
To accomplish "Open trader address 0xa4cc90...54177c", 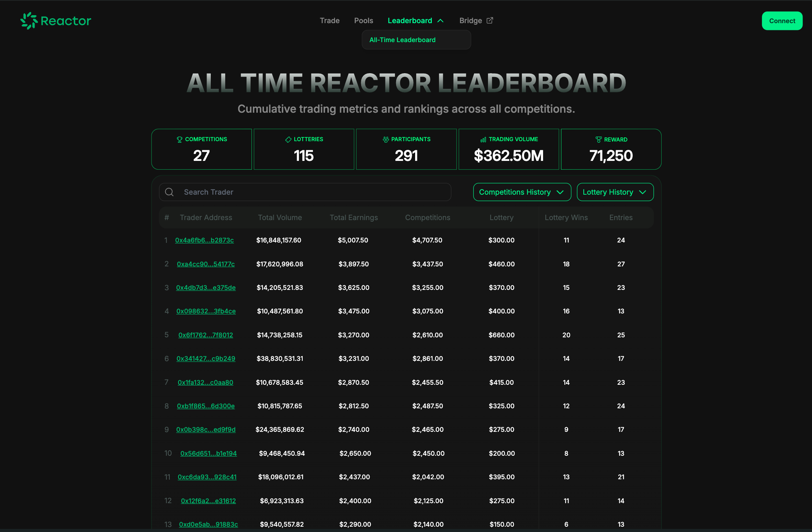I will [206, 264].
